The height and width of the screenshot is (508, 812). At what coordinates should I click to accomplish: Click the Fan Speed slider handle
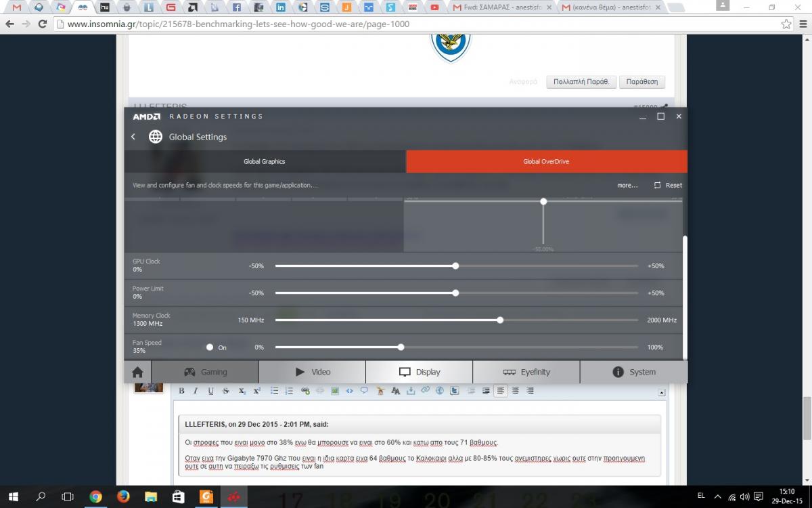click(401, 347)
